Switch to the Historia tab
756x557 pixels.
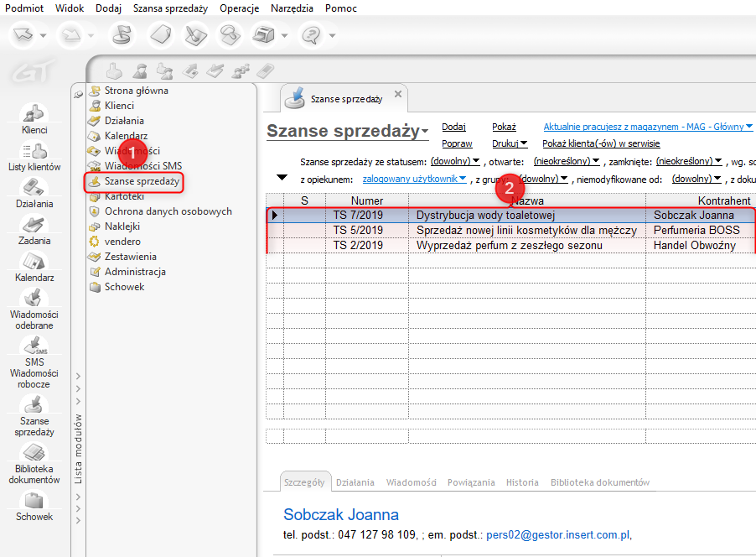pos(522,482)
